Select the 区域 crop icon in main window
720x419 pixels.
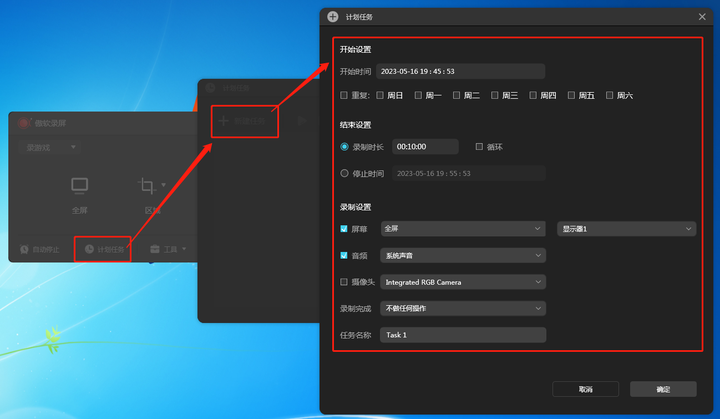point(147,186)
